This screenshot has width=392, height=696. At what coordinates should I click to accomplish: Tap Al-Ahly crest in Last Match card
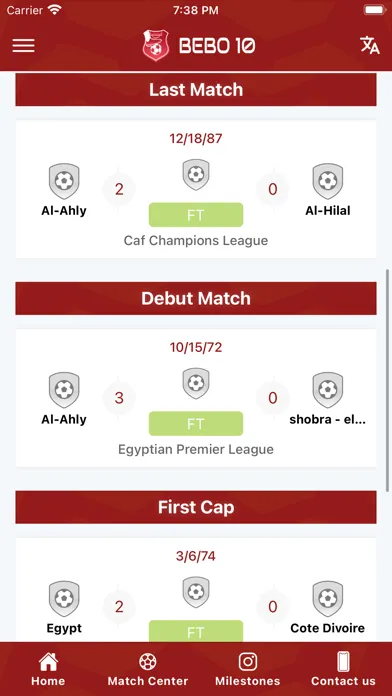(64, 181)
